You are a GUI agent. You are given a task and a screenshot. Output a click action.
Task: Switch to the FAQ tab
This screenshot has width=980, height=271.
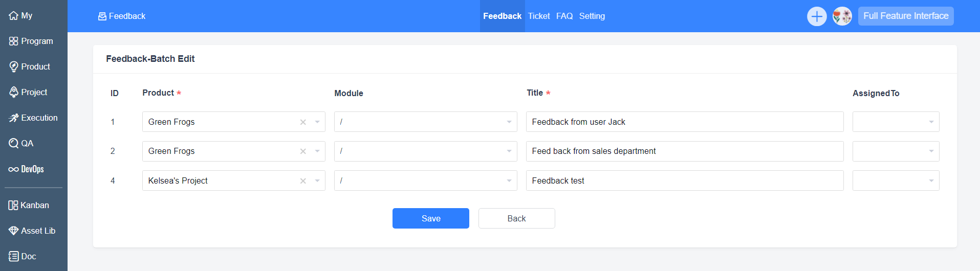click(564, 16)
